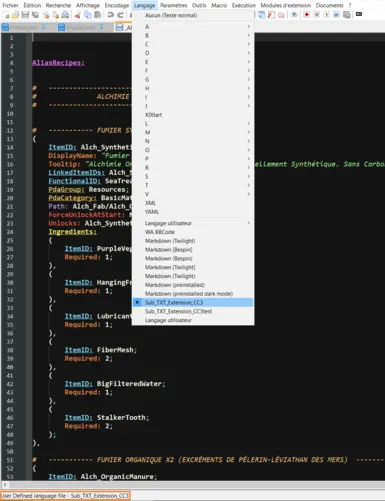The height and width of the screenshot is (501, 385).
Task: Click the Paste clipboard icon
Action: point(97,15)
